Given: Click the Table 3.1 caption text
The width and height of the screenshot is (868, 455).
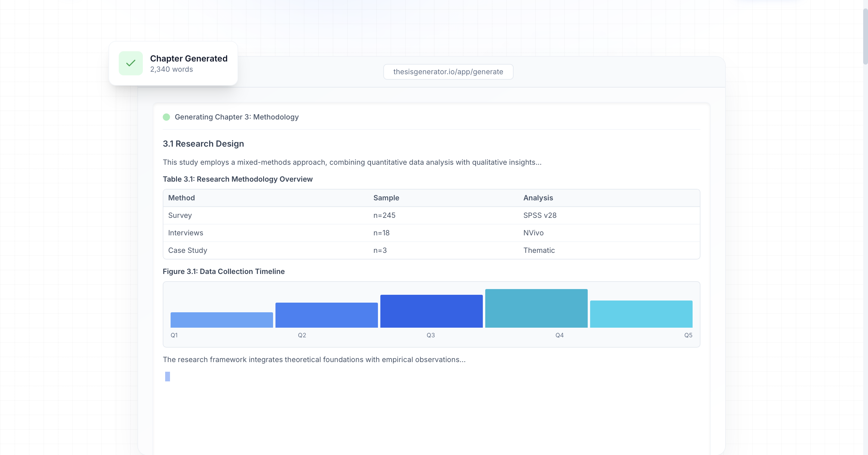Looking at the screenshot, I should tap(237, 179).
